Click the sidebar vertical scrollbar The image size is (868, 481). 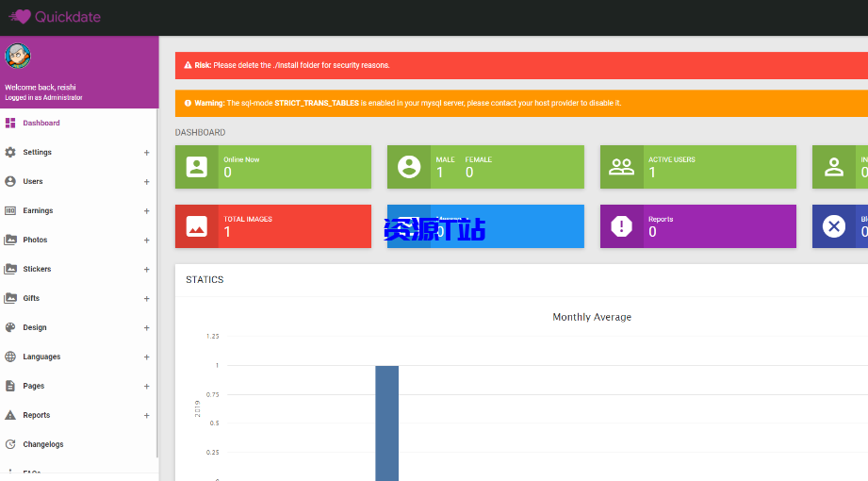[x=157, y=283]
